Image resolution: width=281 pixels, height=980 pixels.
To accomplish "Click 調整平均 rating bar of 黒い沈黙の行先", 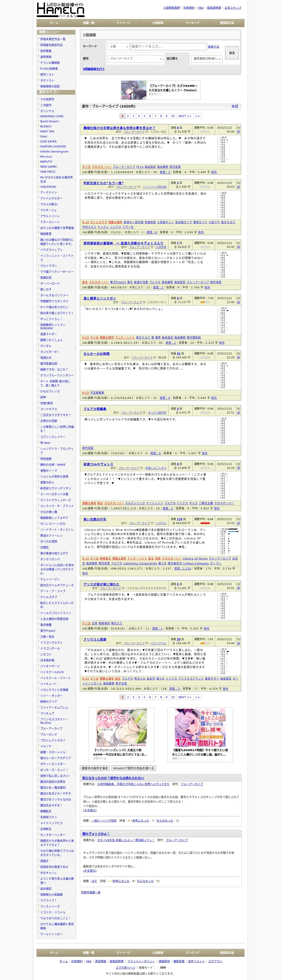I will (x=205, y=523).
